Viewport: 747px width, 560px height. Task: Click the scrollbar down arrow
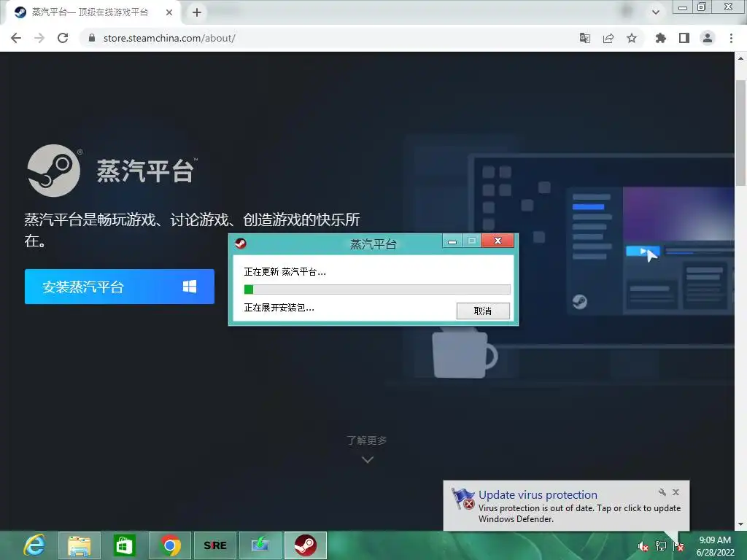pyautogui.click(x=740, y=524)
